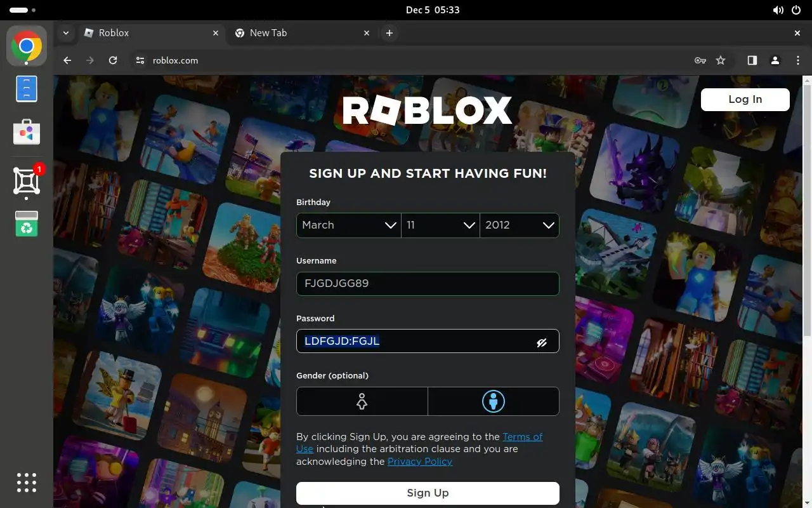Open system volume indicator
The height and width of the screenshot is (508, 812).
click(x=778, y=10)
